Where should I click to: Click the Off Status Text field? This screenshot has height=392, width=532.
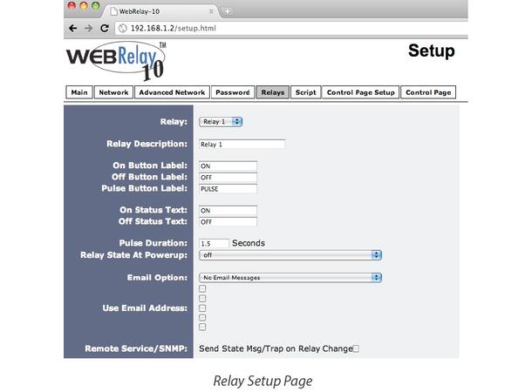228,222
